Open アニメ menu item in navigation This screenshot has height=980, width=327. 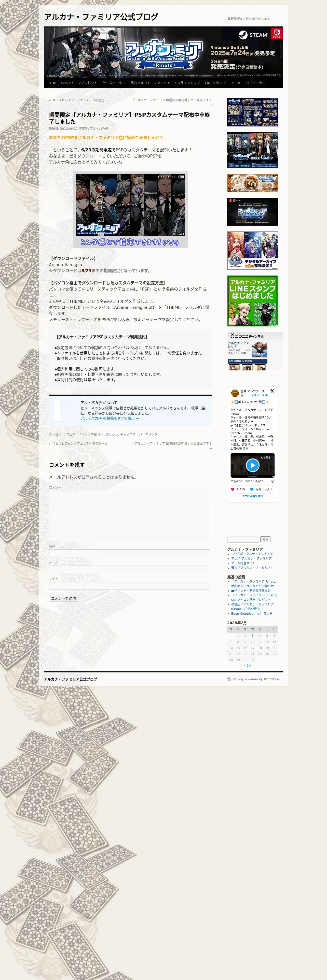(x=236, y=82)
